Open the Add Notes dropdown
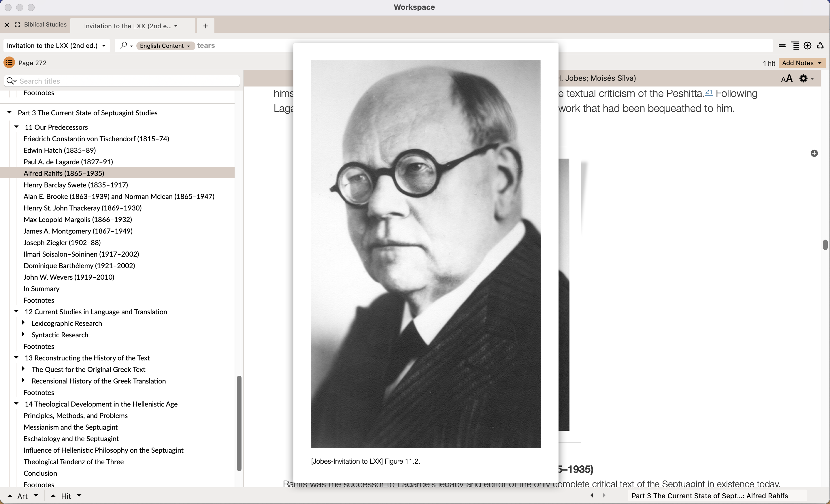The height and width of the screenshot is (504, 830). (802, 63)
